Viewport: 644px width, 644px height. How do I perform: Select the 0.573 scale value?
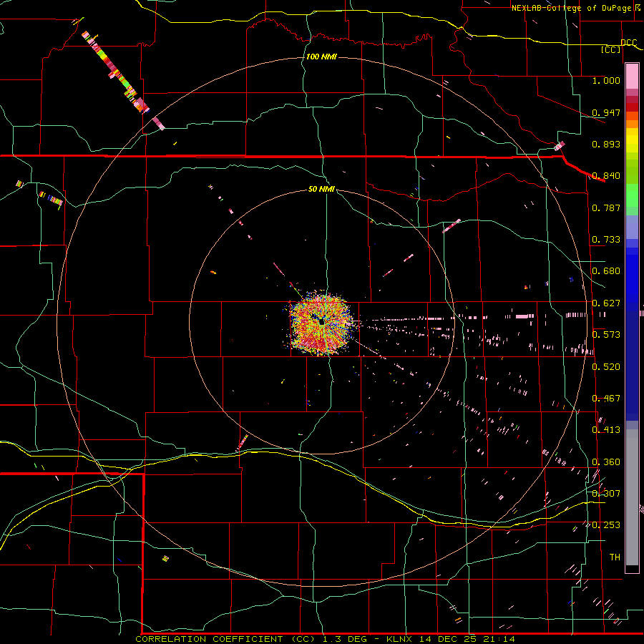pos(606,335)
